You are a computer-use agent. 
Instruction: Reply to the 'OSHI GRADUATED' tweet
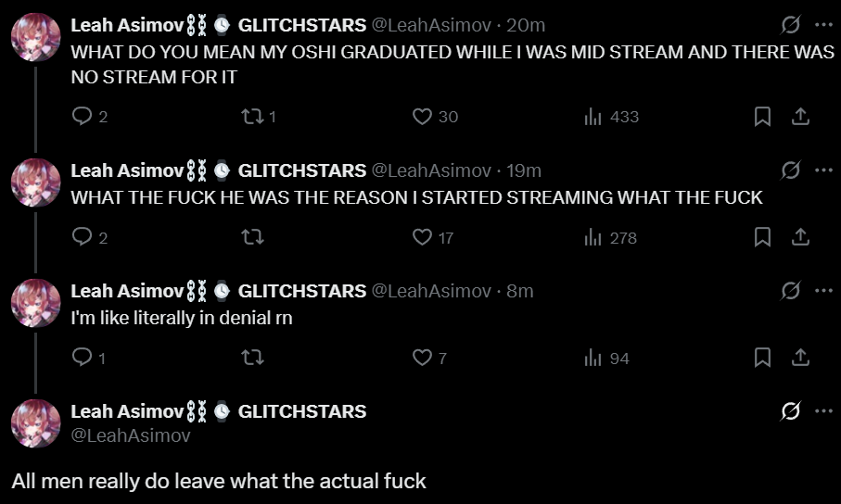pyautogui.click(x=83, y=117)
